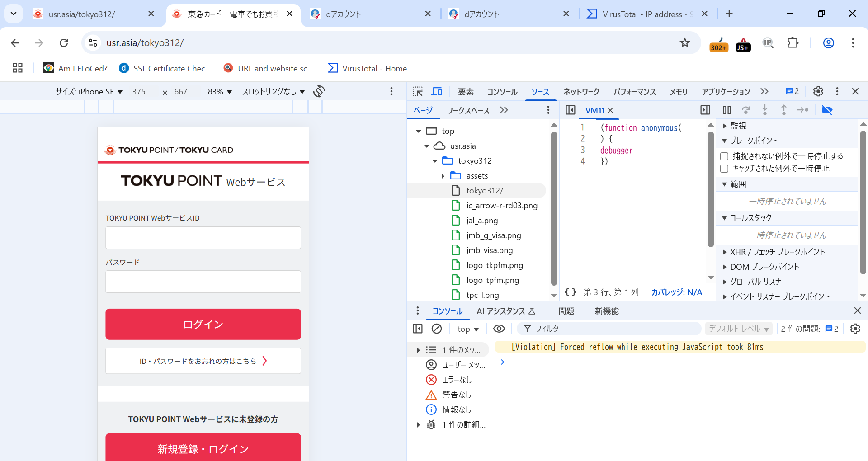The image size is (868, 461).
Task: Open the Am I FLoCed? bookmark
Action: coord(75,68)
